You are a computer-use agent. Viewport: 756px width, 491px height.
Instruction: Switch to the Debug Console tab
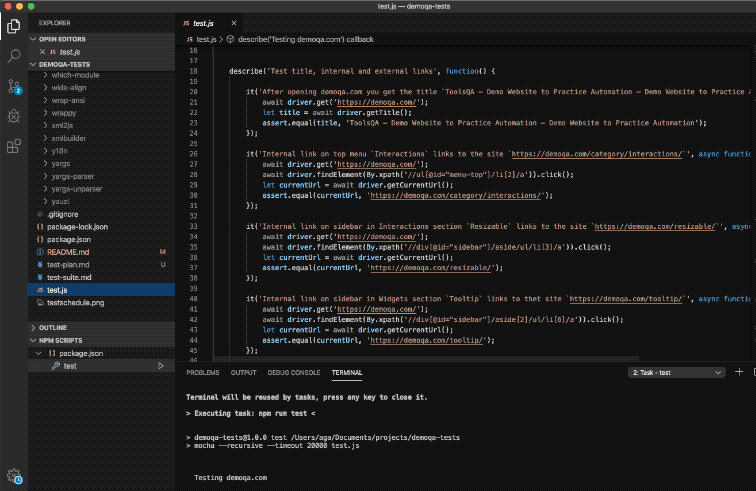(x=294, y=373)
